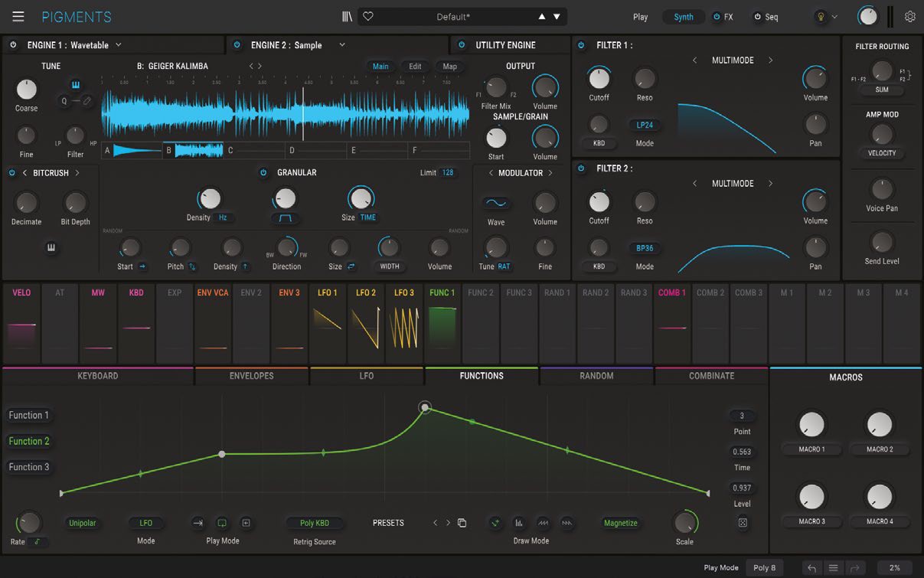Open Poly 8 play mode dropdown
Viewport: 924px width, 578px height.
point(765,568)
